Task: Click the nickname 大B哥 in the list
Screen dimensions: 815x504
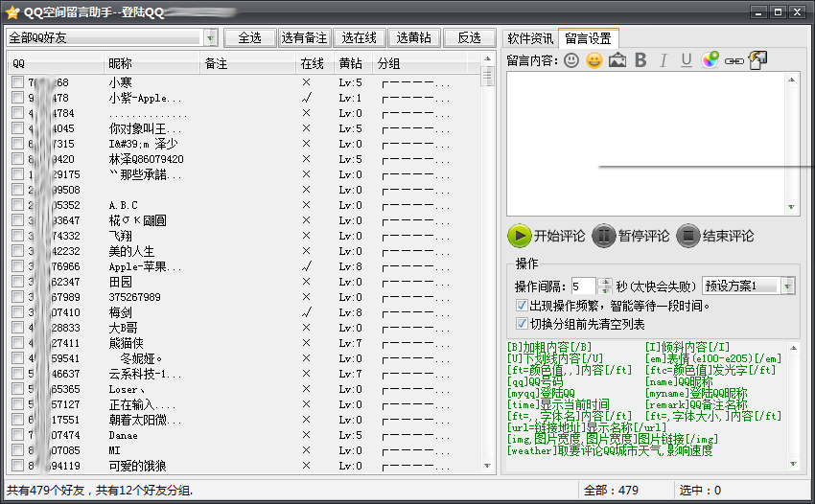Action: pyautogui.click(x=123, y=328)
